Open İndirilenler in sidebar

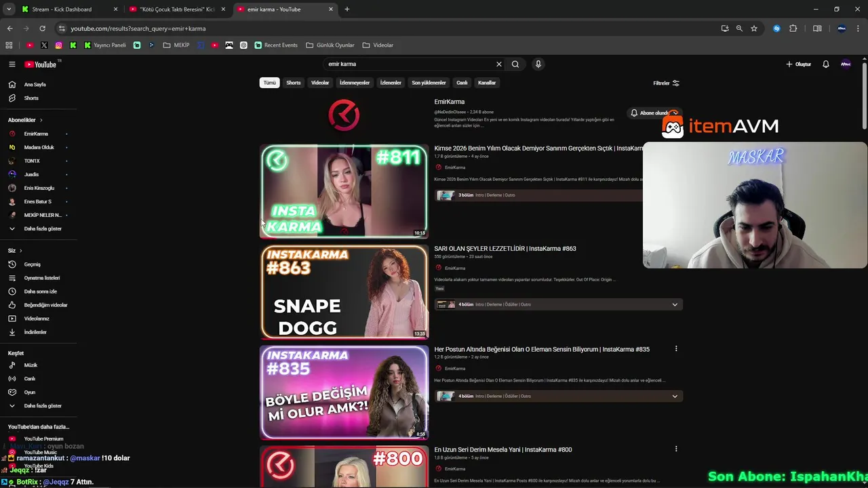(x=35, y=332)
